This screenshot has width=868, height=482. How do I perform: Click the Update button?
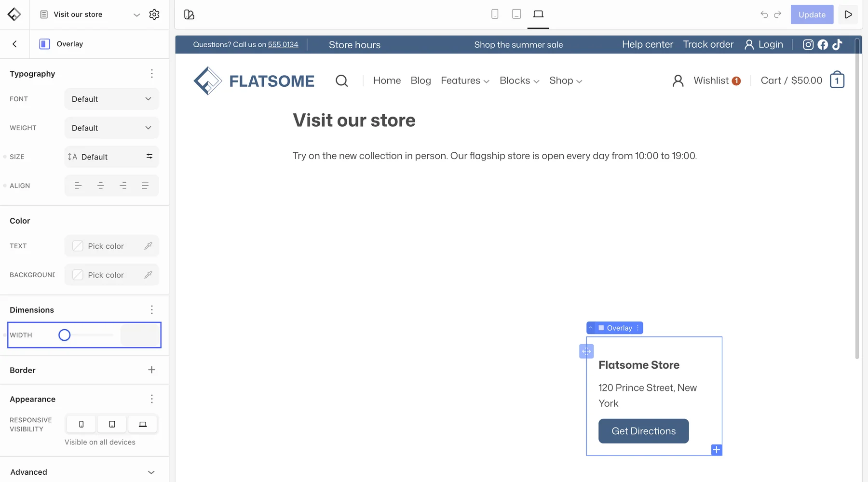(812, 14)
